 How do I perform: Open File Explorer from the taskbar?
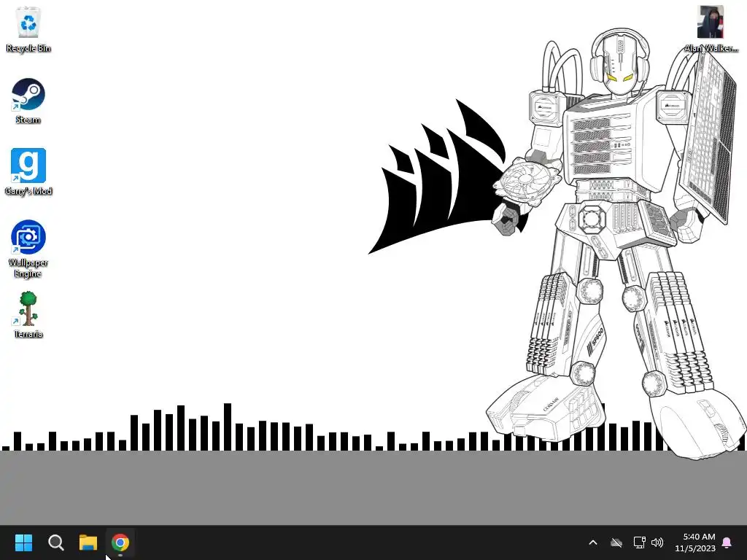[x=88, y=542]
